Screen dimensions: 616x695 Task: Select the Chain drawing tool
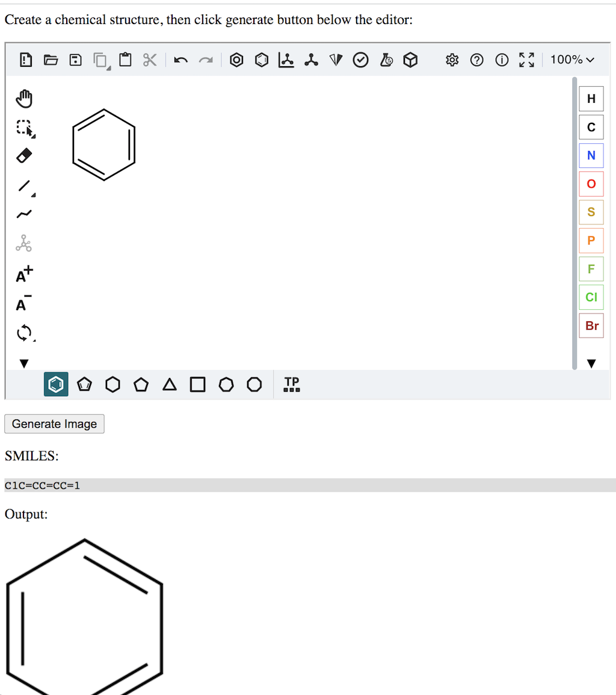(24, 214)
